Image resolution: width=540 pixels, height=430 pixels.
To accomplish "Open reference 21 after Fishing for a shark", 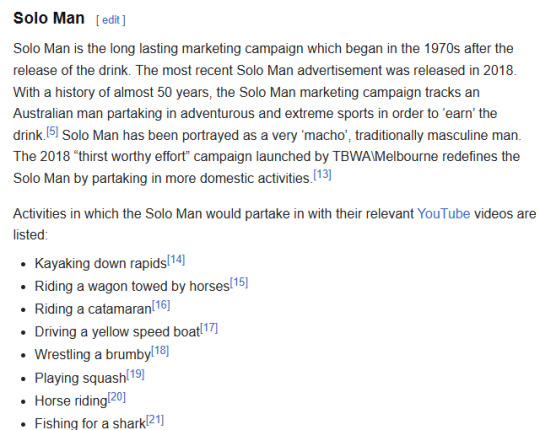I will [x=155, y=420].
